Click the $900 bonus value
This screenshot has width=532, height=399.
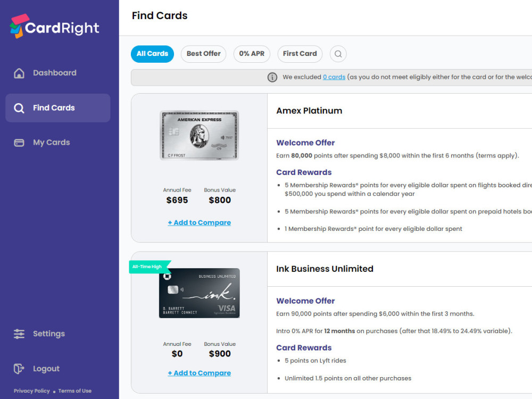coord(220,354)
